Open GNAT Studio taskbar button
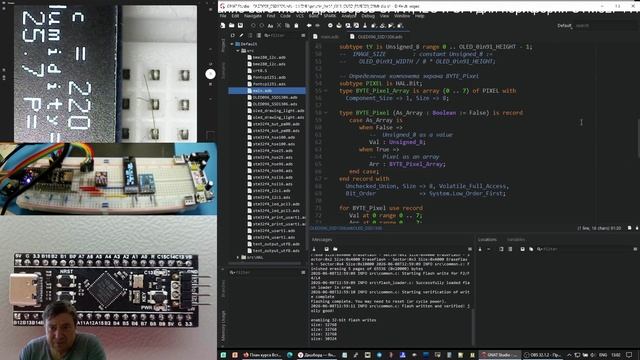The height and width of the screenshot is (360, 640). point(500,355)
